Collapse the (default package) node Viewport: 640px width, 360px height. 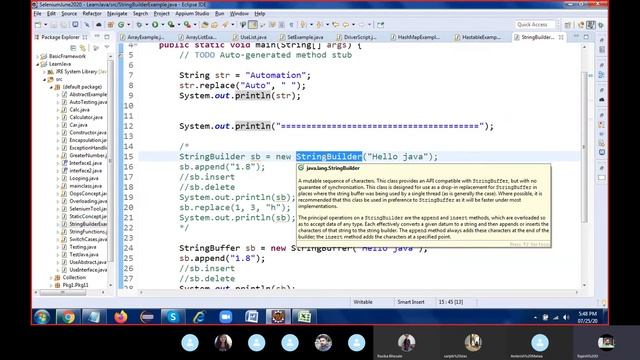51,87
